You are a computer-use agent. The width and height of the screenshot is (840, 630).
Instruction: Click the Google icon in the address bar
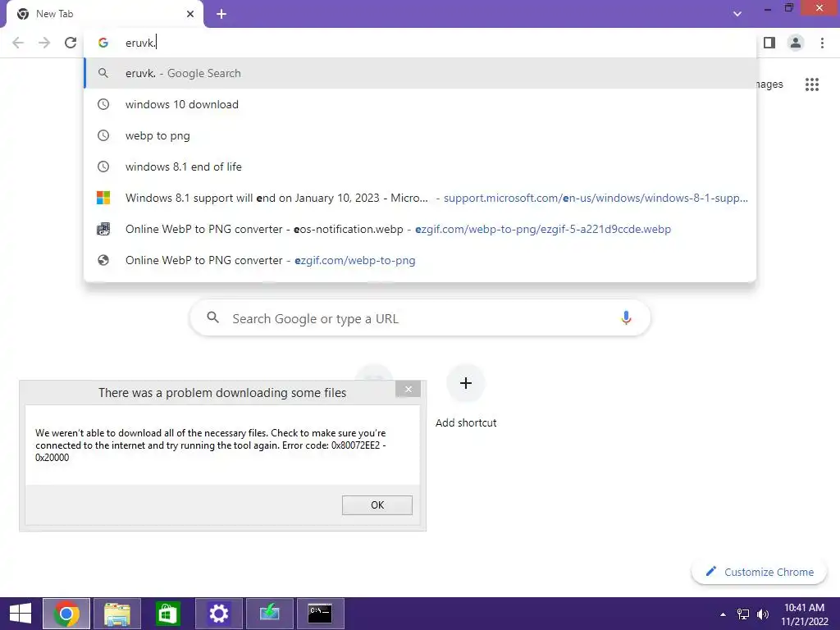[103, 43]
